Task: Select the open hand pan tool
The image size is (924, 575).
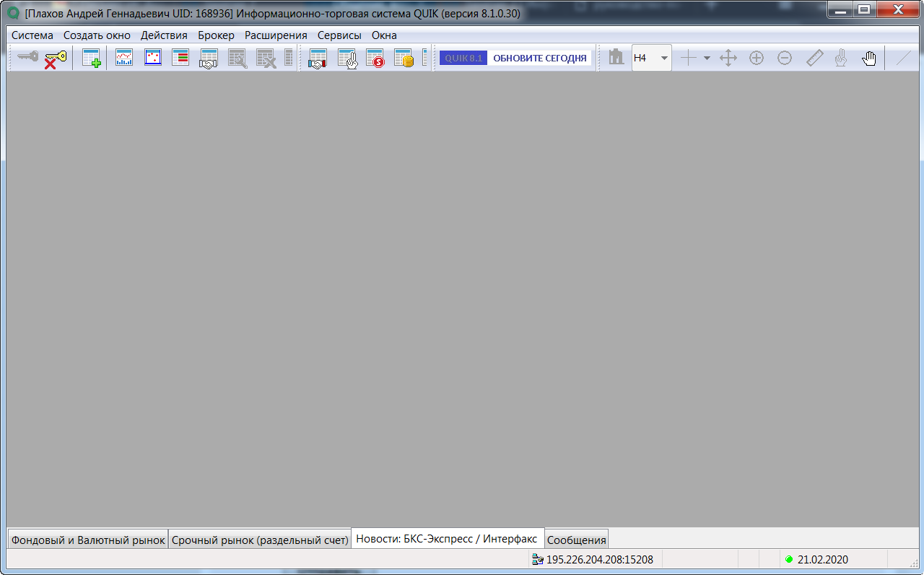Action: pos(870,58)
